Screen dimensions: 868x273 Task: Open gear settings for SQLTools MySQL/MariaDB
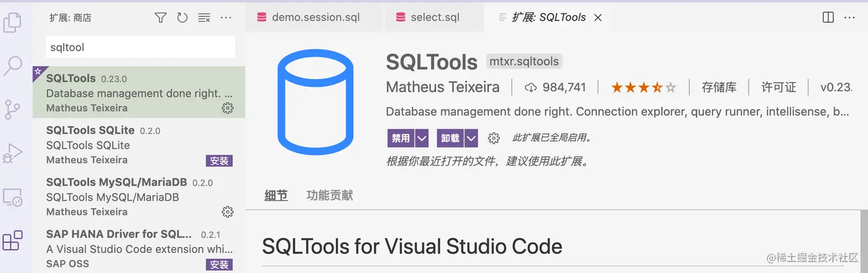(x=227, y=212)
